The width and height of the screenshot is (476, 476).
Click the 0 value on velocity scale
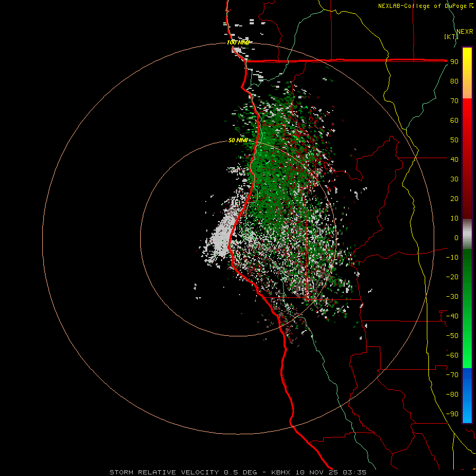click(x=456, y=237)
